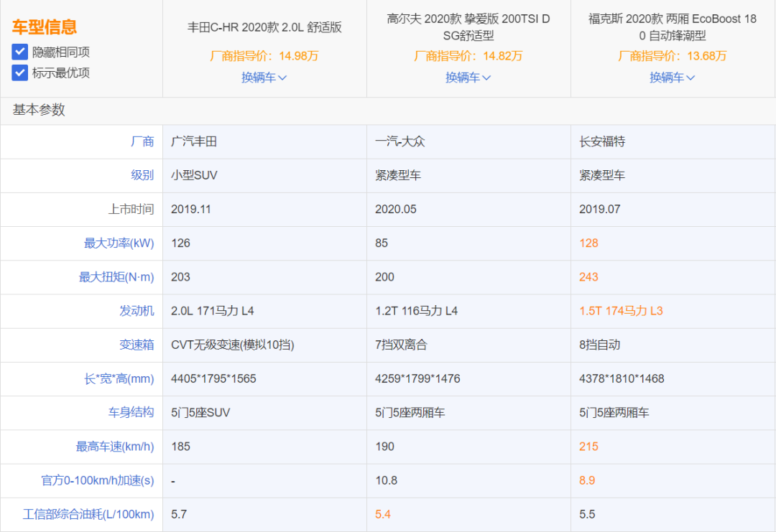Click the 车型信息 heading

[45, 27]
